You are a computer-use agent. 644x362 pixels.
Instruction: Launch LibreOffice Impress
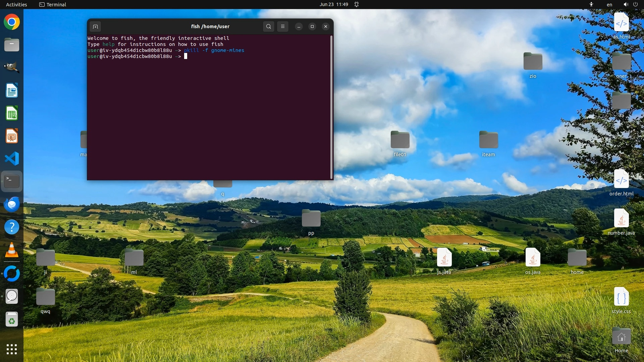pyautogui.click(x=12, y=136)
